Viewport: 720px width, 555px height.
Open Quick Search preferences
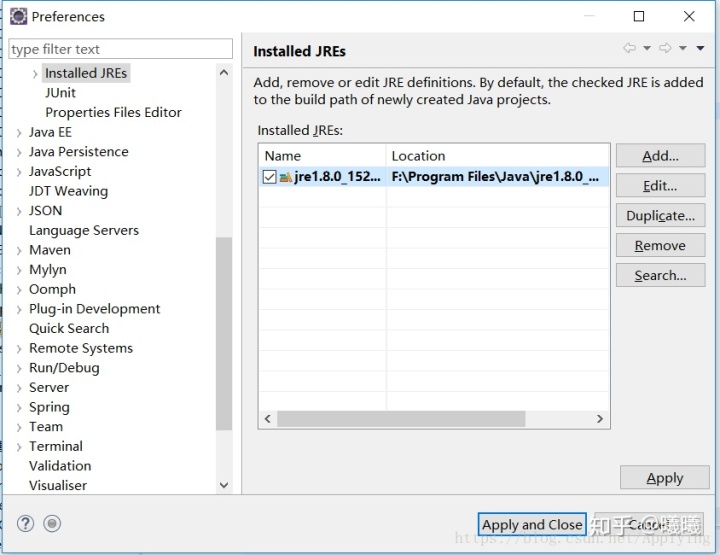pos(69,329)
